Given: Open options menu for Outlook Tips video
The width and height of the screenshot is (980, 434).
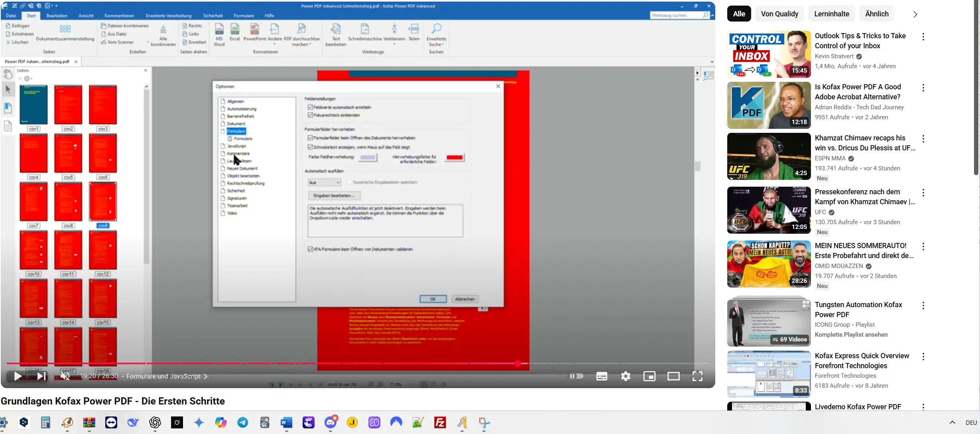Looking at the screenshot, I should (923, 37).
